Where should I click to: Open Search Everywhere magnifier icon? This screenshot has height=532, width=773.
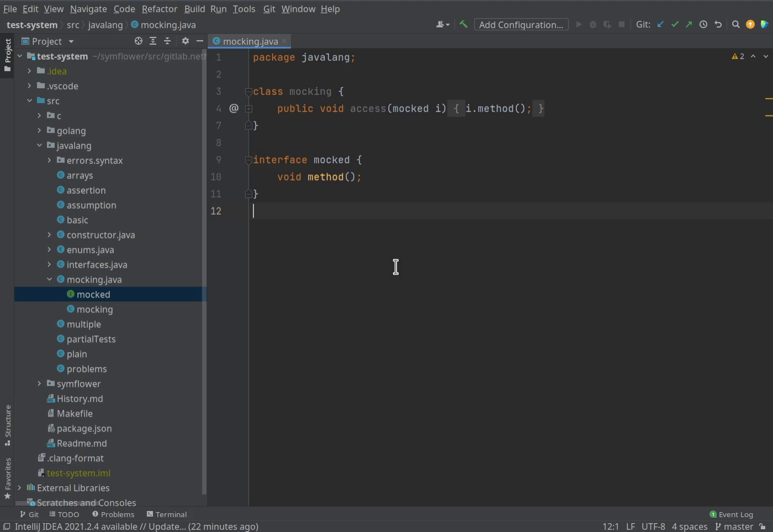[x=735, y=24]
